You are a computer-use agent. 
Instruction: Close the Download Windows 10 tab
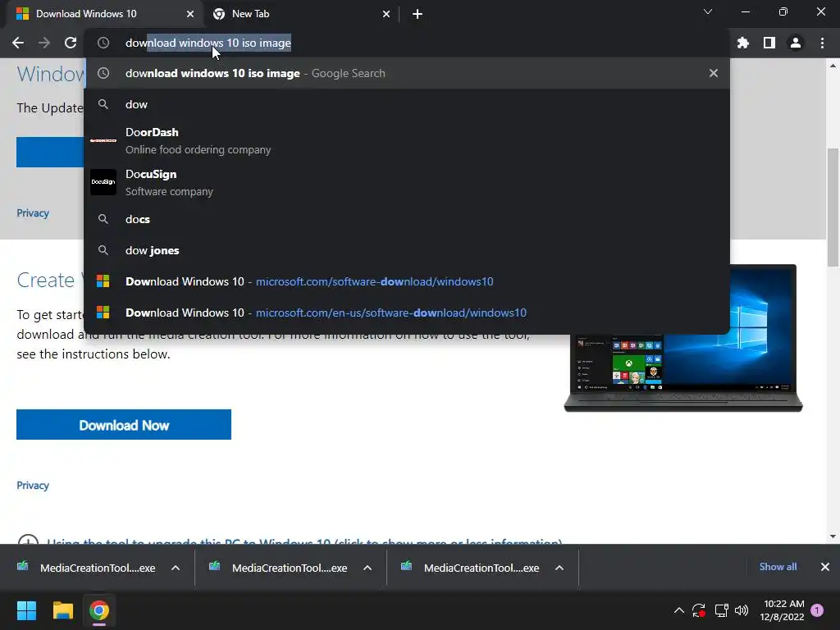(190, 14)
